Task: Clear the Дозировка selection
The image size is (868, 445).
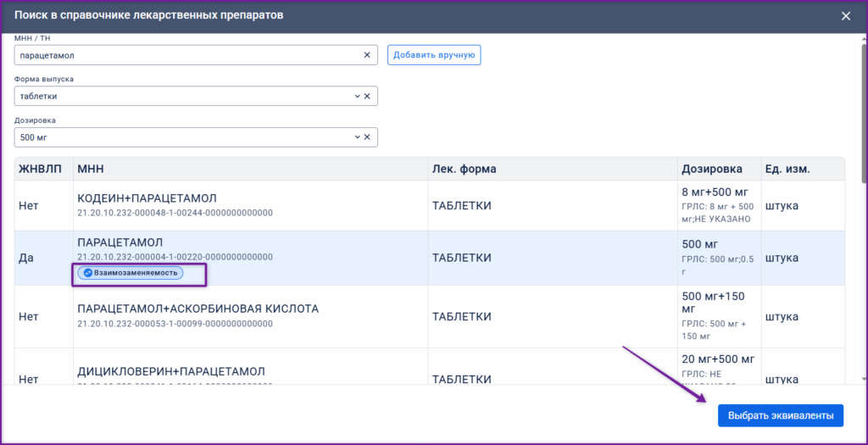Action: [x=366, y=137]
